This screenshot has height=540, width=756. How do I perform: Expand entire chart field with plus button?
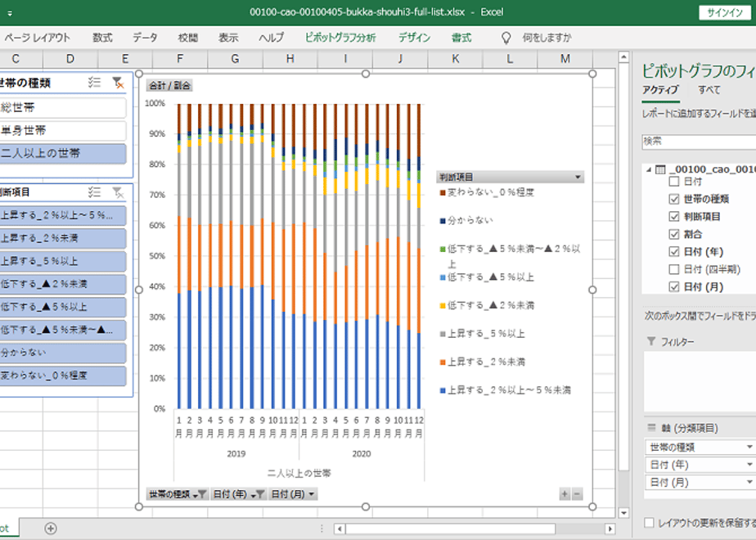tap(565, 493)
